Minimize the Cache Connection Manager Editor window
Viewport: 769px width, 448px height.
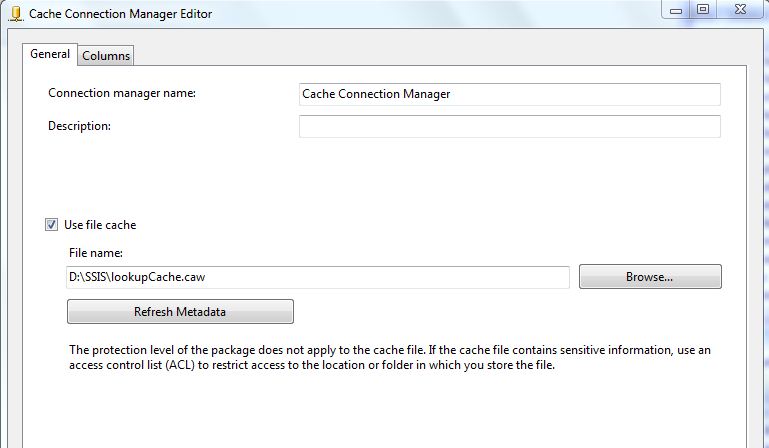pos(677,9)
